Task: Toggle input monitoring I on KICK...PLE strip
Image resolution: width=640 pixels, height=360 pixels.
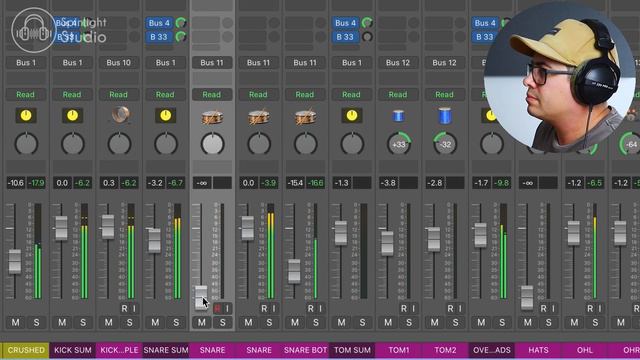Action: pos(134,309)
